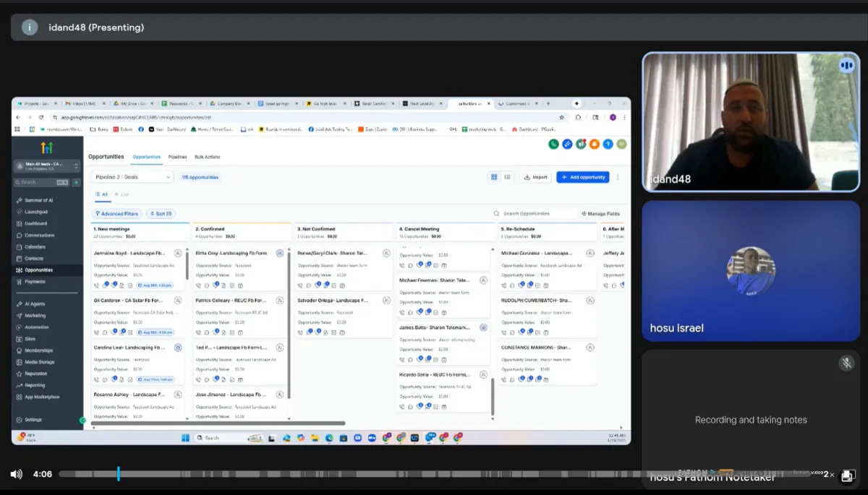This screenshot has height=495, width=868.
Task: Open App Marketplace in the sidebar
Action: 42,397
